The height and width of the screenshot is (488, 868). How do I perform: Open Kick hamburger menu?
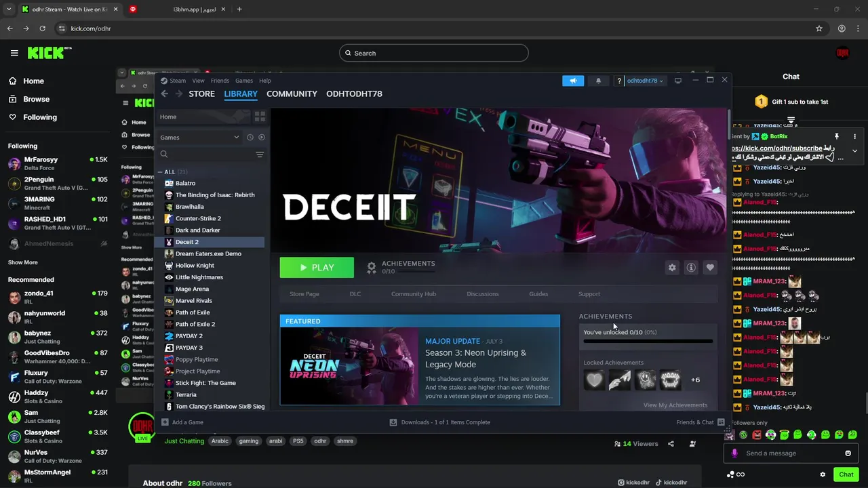tap(14, 53)
